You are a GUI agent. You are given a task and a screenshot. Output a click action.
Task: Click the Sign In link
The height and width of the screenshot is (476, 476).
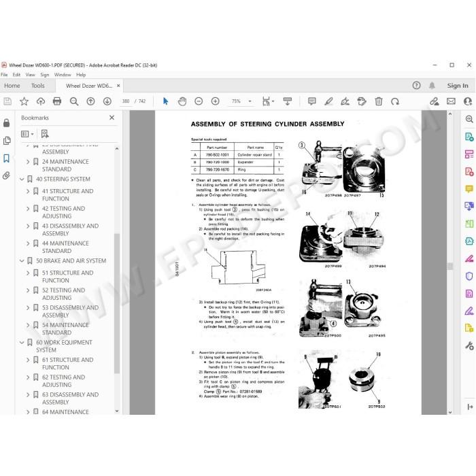[x=458, y=86]
